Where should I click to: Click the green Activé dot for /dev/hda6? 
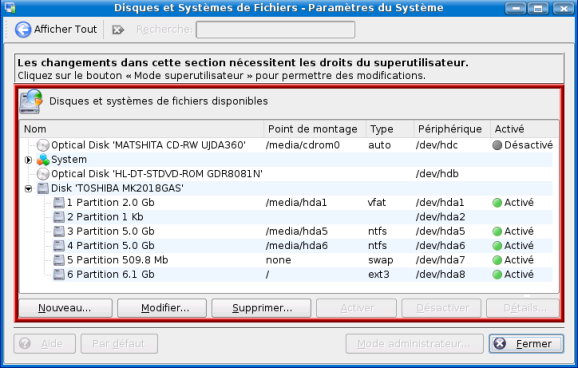tap(497, 246)
